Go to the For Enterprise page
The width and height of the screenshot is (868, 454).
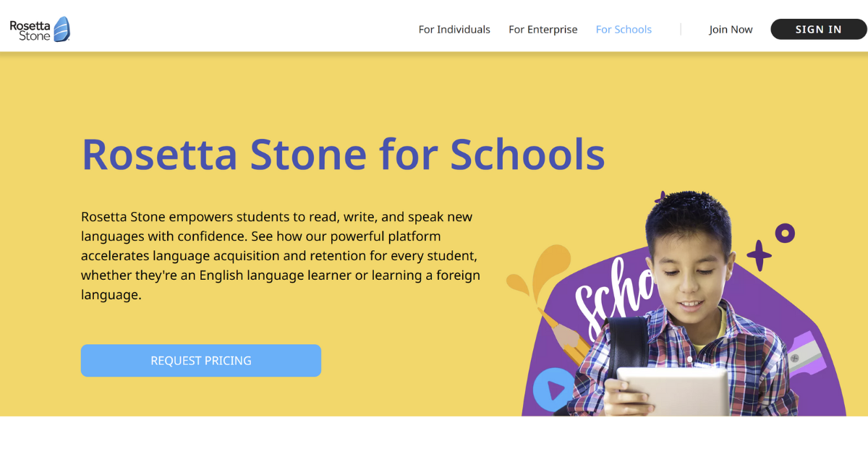tap(542, 30)
